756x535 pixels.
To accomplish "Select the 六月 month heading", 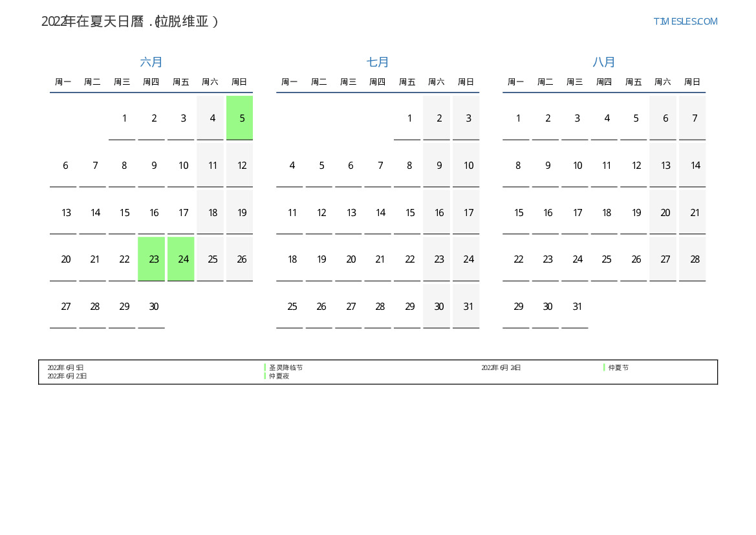I will pyautogui.click(x=151, y=61).
